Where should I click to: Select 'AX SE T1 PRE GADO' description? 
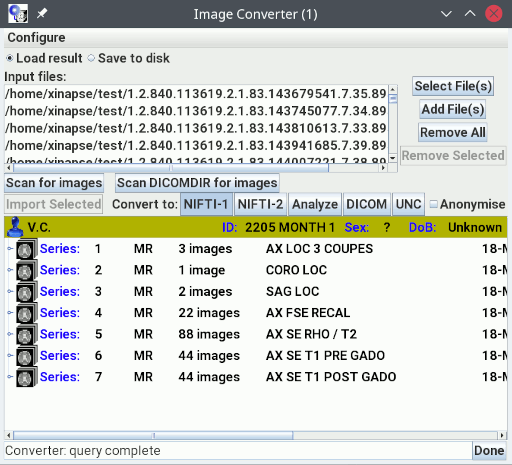point(325,355)
